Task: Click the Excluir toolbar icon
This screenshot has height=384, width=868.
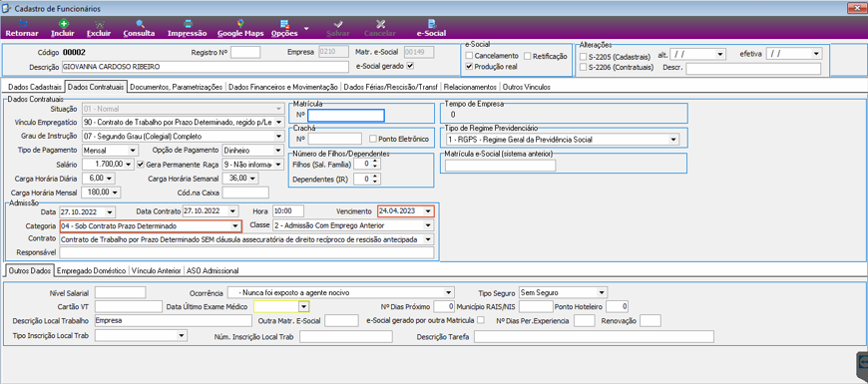Action: (99, 24)
